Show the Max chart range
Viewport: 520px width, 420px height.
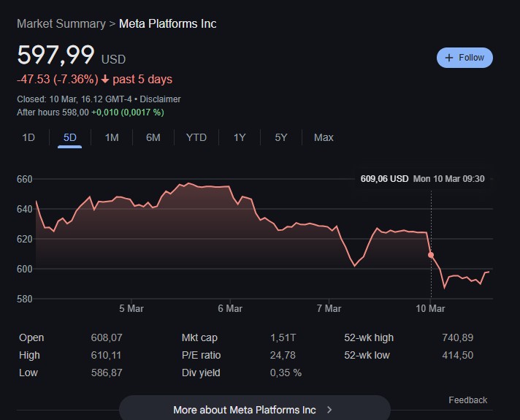coord(324,137)
